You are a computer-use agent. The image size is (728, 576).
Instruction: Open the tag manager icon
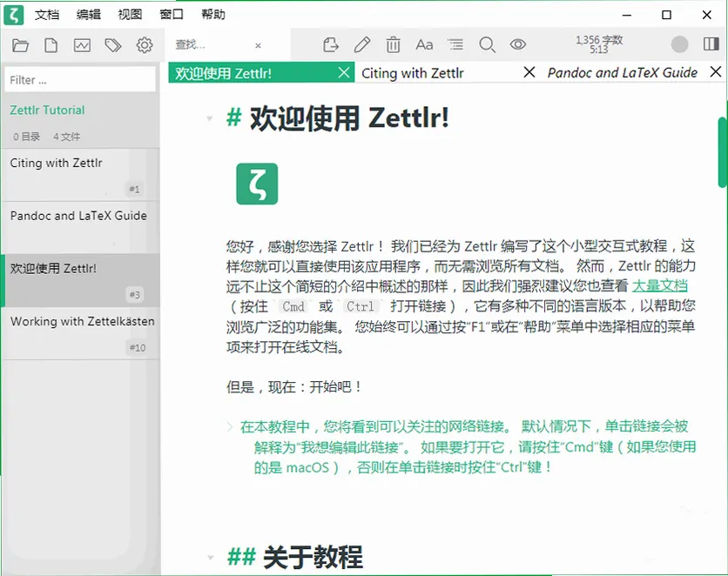tap(113, 45)
